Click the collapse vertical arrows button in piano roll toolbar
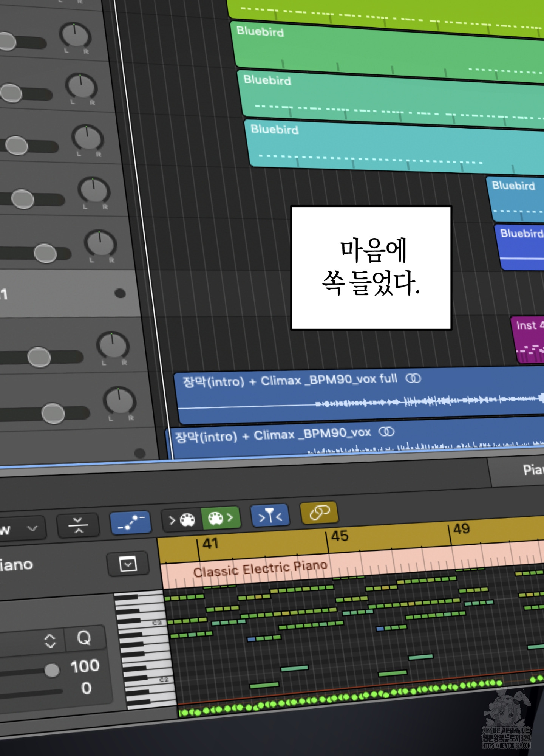 click(x=78, y=525)
